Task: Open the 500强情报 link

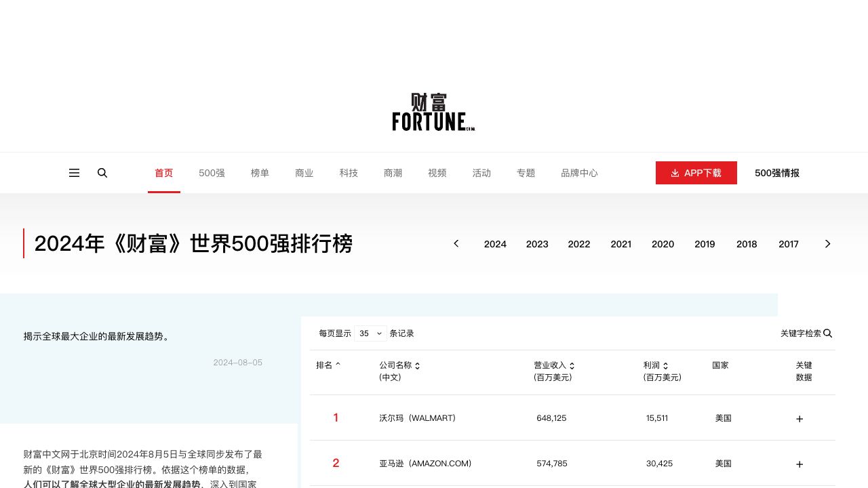Action: pyautogui.click(x=776, y=173)
